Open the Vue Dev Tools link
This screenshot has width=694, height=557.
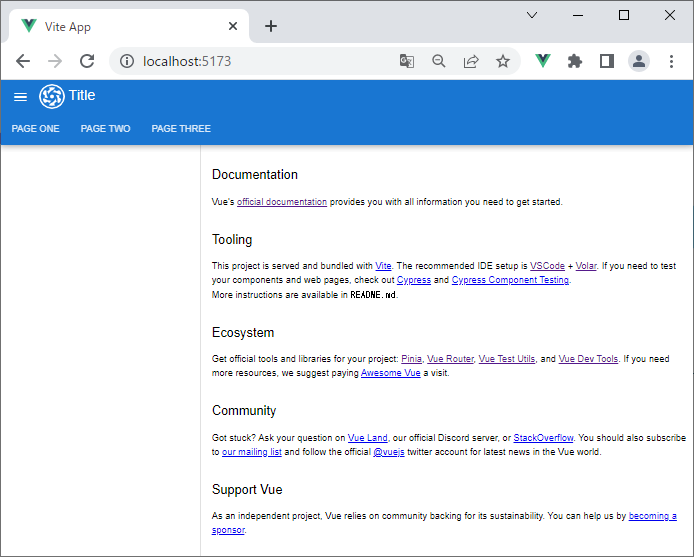[x=588, y=359]
